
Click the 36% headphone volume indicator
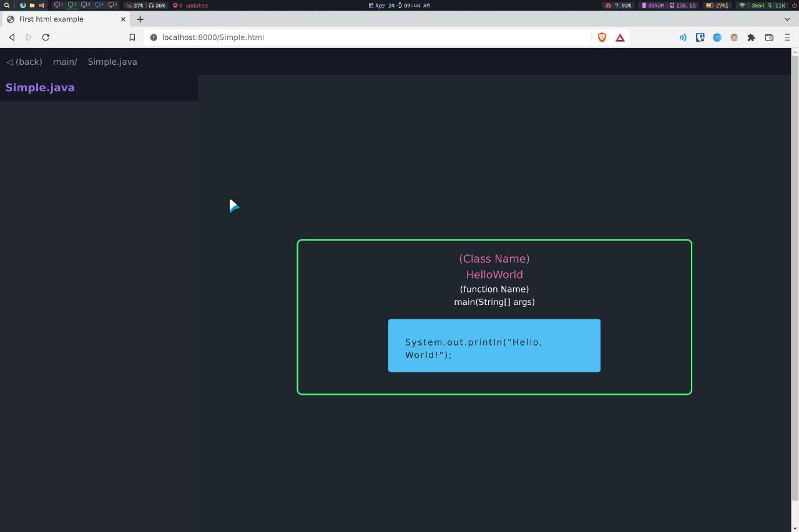157,6
